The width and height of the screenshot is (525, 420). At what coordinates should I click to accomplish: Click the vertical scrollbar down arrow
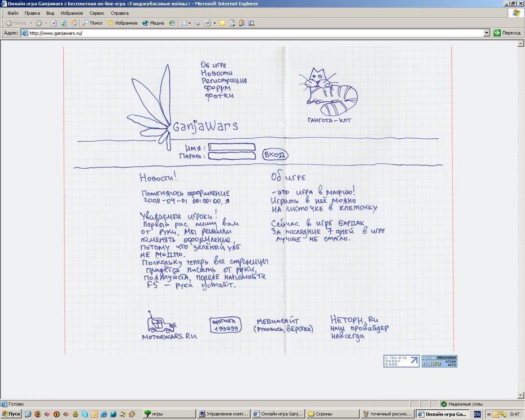520,395
